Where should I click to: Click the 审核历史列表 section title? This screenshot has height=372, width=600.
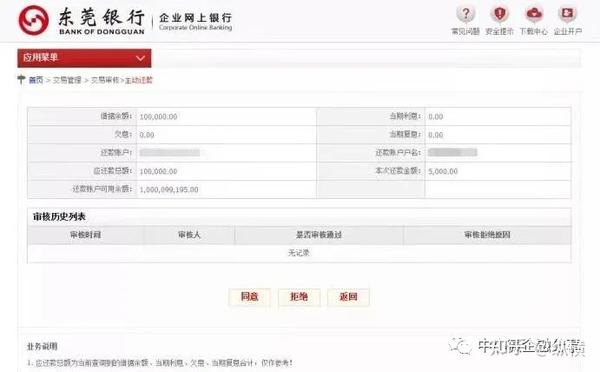click(59, 217)
